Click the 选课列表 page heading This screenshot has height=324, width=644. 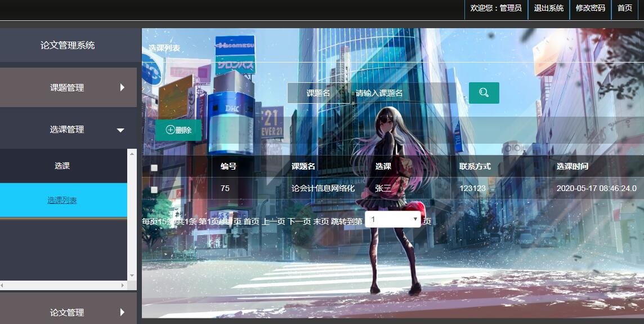pos(164,48)
